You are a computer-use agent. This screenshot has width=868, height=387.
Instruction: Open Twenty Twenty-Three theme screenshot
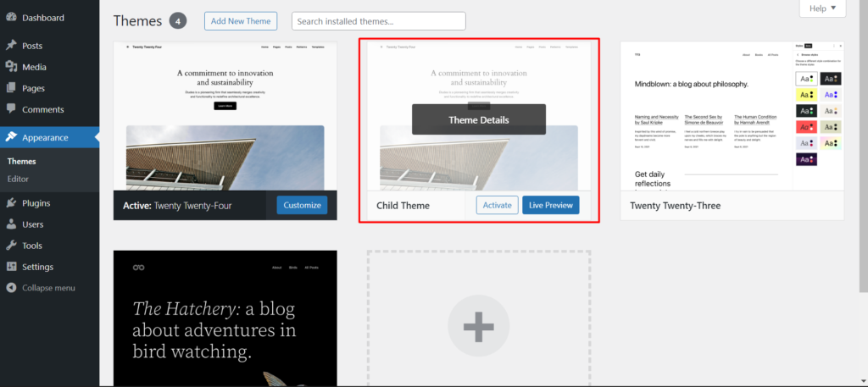tap(732, 116)
